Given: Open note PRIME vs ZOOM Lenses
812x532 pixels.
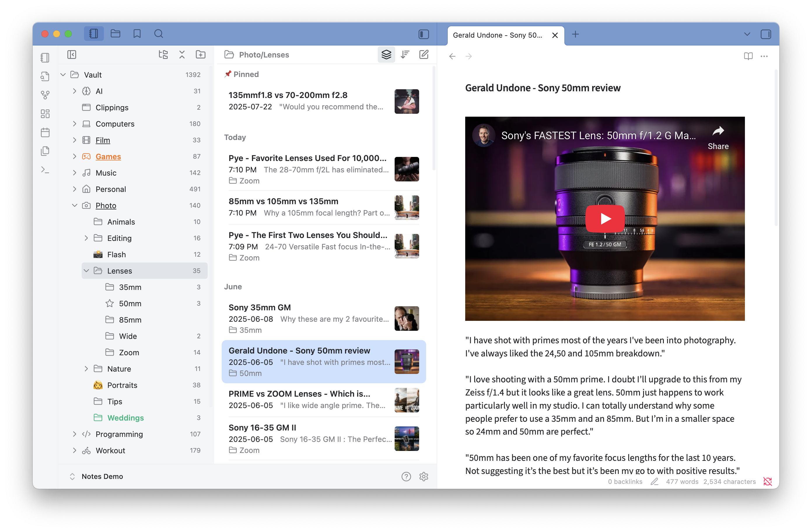Looking at the screenshot, I should point(323,400).
